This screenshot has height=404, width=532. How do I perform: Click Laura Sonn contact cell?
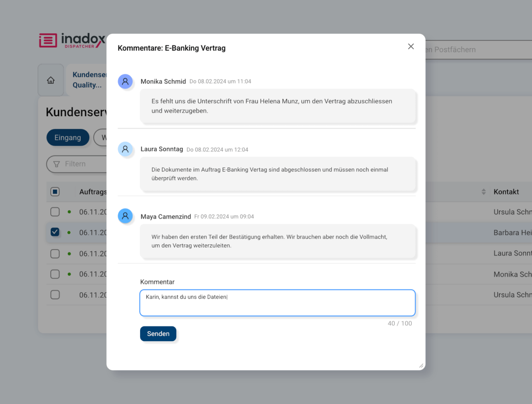(x=512, y=253)
